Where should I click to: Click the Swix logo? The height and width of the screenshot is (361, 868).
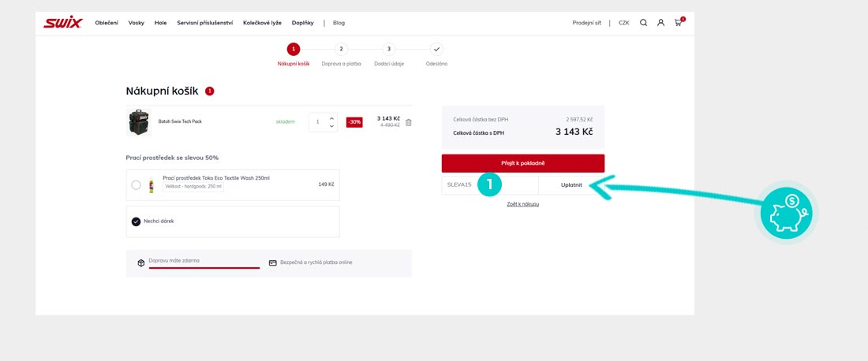tap(62, 23)
